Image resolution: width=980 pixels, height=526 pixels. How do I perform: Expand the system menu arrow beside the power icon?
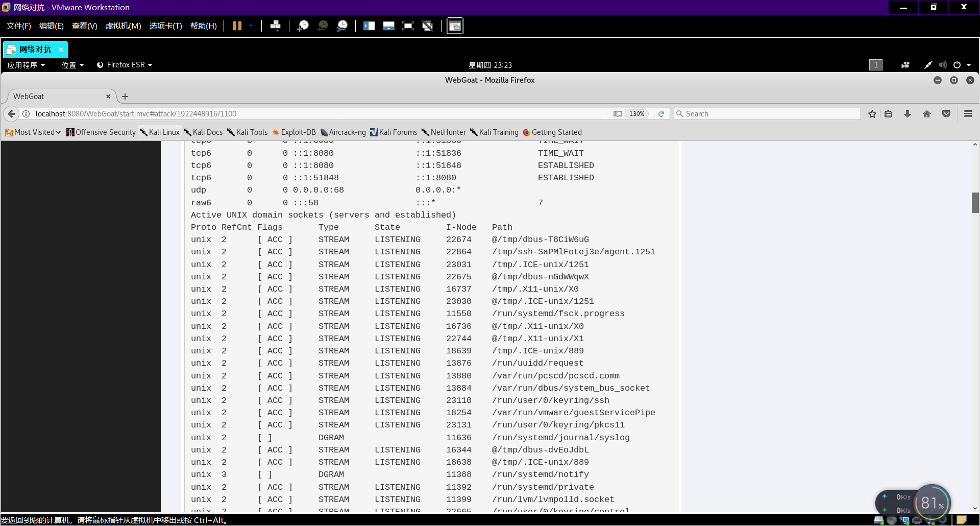(x=969, y=65)
